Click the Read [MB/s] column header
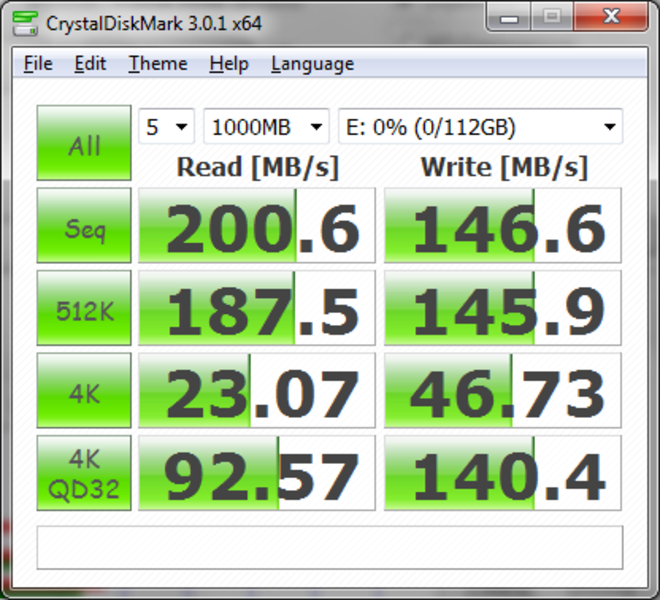Viewport: 660px width, 600px height. click(258, 168)
